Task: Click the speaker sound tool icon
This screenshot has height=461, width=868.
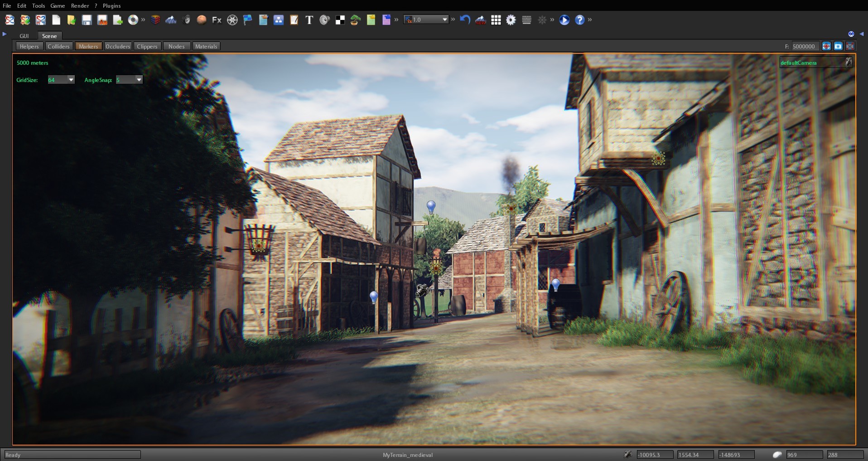Action: point(324,19)
